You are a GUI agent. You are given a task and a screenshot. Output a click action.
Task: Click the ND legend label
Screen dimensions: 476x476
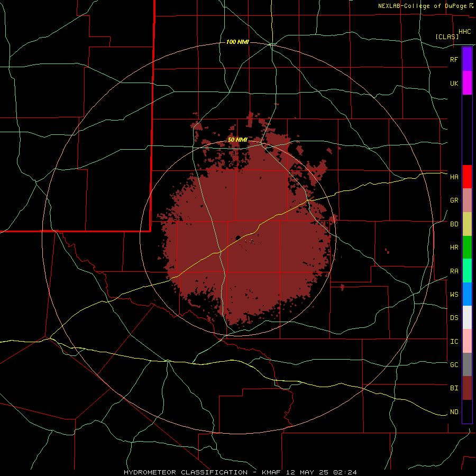pyautogui.click(x=454, y=412)
